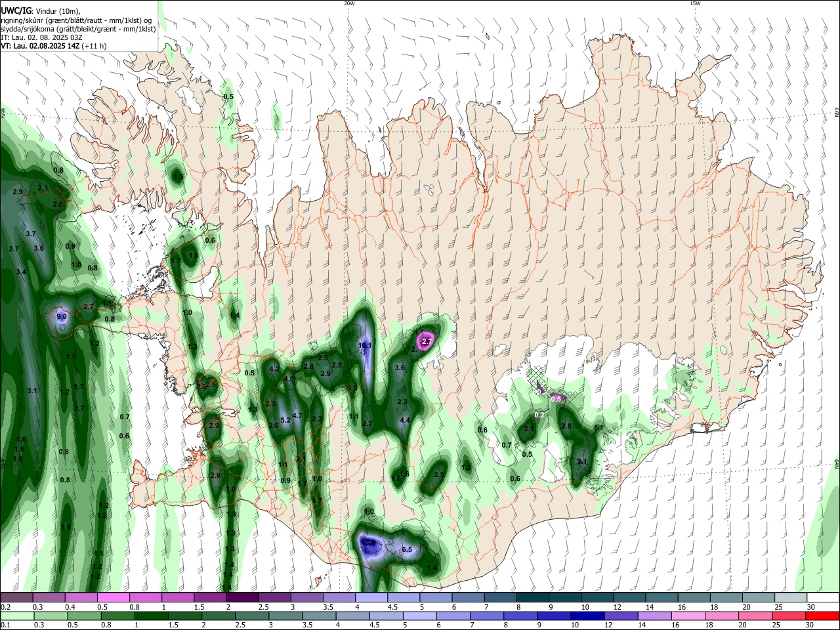
Task: Click the '64N' latitude label on right edge
Action: click(836, 463)
